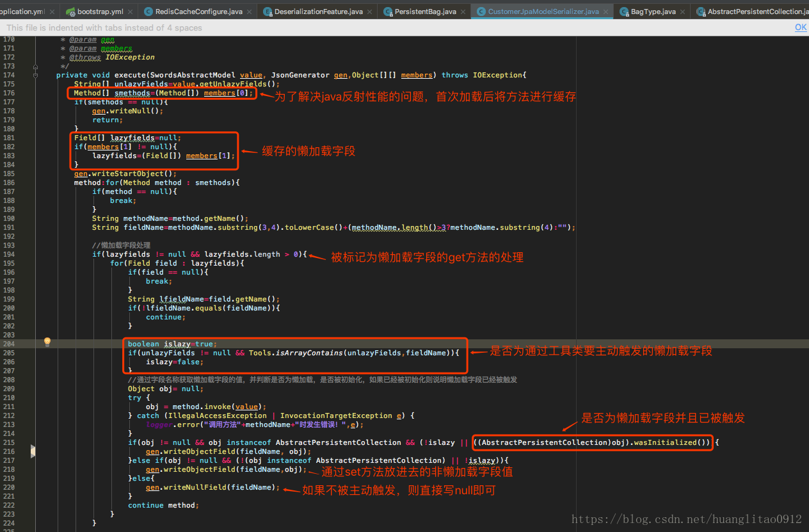Dismiss the indentation notice with OK
Image resolution: width=809 pixels, height=532 pixels.
pyautogui.click(x=801, y=27)
